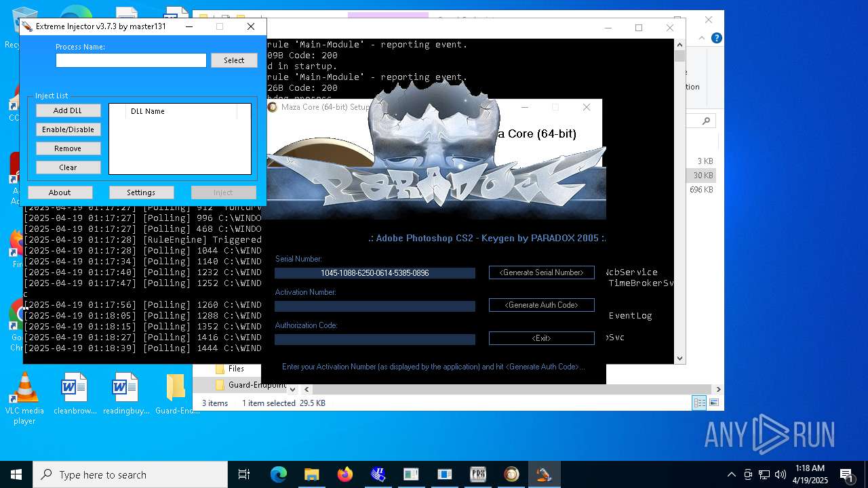The width and height of the screenshot is (868, 488).
Task: Open the Windows Start menu
Action: 16,474
